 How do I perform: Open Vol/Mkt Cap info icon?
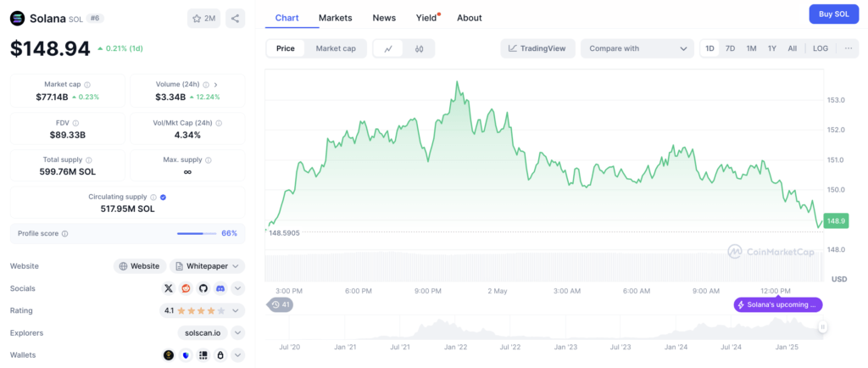coord(220,123)
